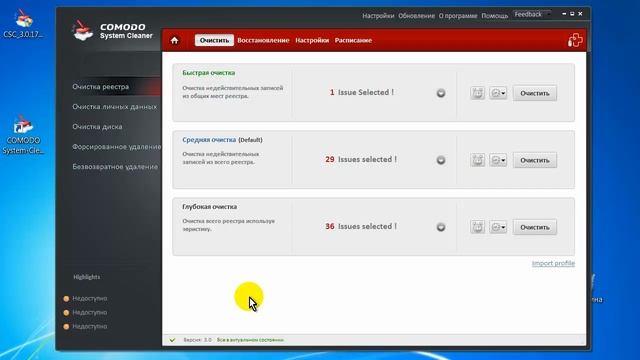Click the Highlights label in the sidebar

click(87, 277)
